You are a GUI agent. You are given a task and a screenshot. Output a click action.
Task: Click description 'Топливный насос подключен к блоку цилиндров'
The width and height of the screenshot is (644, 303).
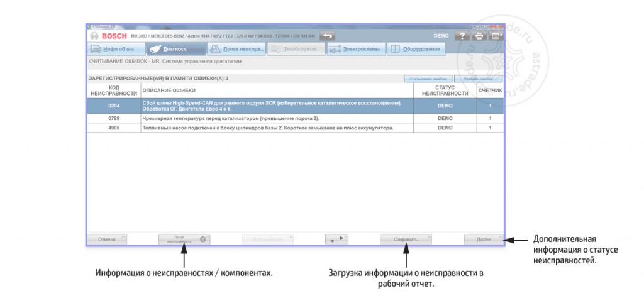click(x=268, y=128)
